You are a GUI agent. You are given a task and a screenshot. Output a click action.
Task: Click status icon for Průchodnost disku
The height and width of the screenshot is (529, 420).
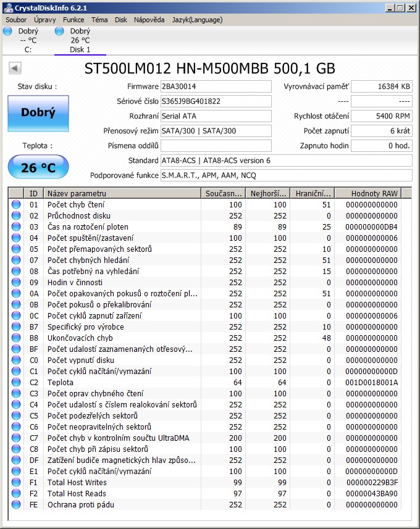[x=16, y=215]
